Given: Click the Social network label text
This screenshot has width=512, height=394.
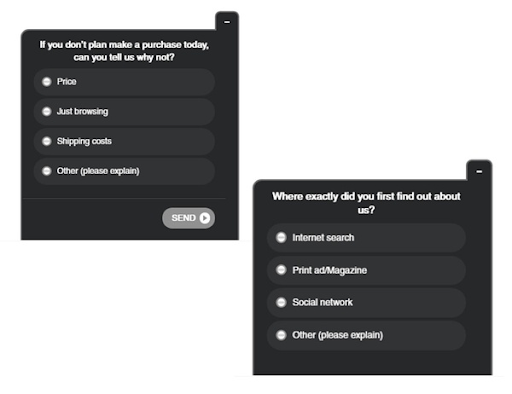Looking at the screenshot, I should click(x=322, y=302).
